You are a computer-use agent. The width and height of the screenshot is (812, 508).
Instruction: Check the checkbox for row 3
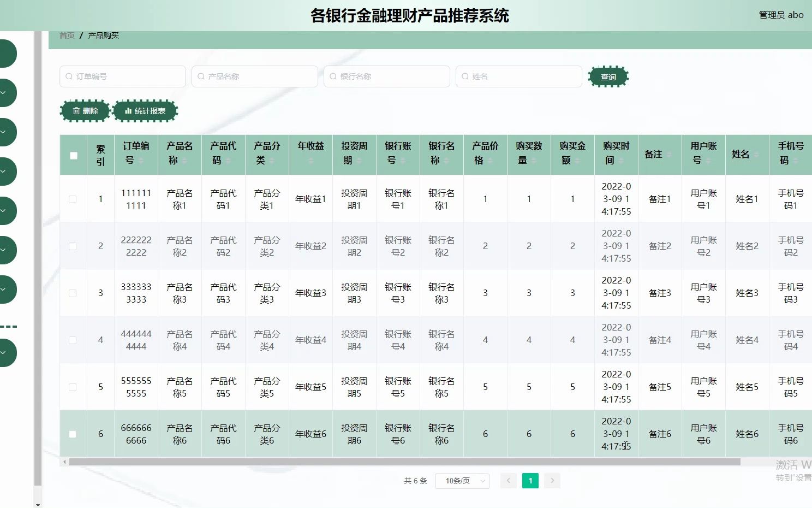coord(73,293)
